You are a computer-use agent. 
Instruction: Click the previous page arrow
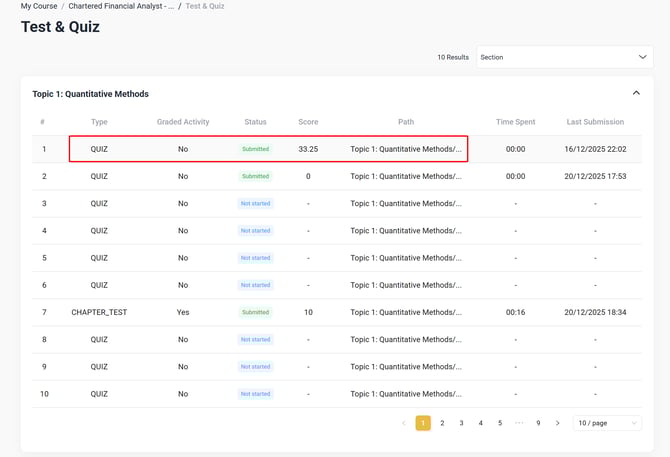tap(404, 423)
